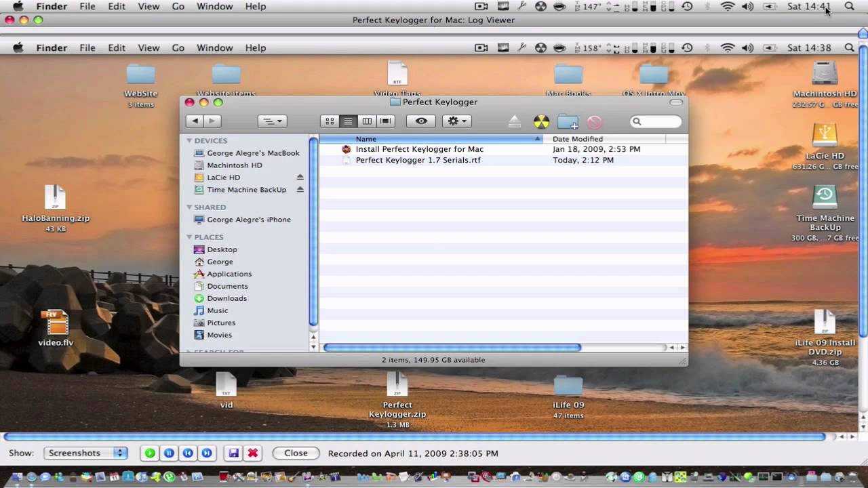The width and height of the screenshot is (868, 488).
Task: Click the Eject icon in the Finder toolbar
Action: click(515, 121)
